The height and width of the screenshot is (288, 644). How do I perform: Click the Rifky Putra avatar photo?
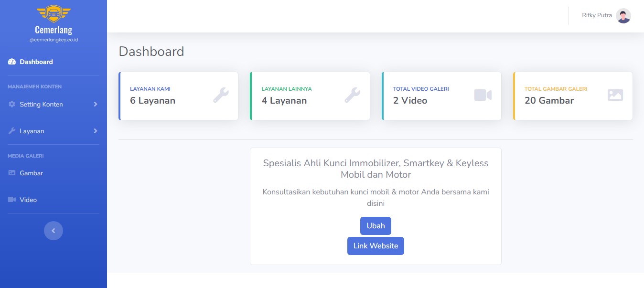[623, 15]
